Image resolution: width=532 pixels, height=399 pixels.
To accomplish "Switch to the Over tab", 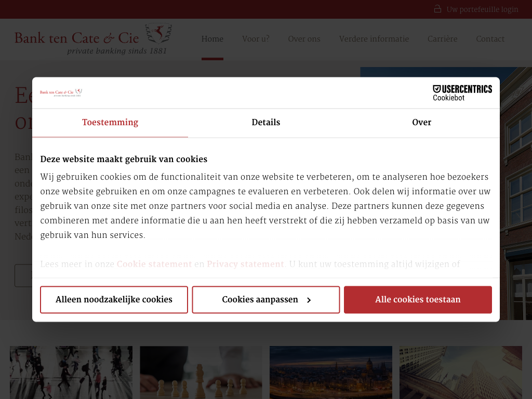I will (421, 123).
